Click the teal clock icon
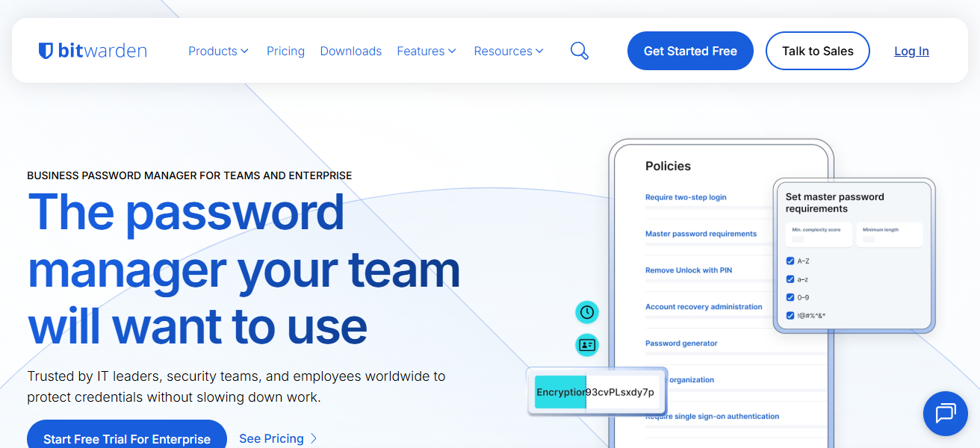The image size is (980, 448). (x=587, y=312)
